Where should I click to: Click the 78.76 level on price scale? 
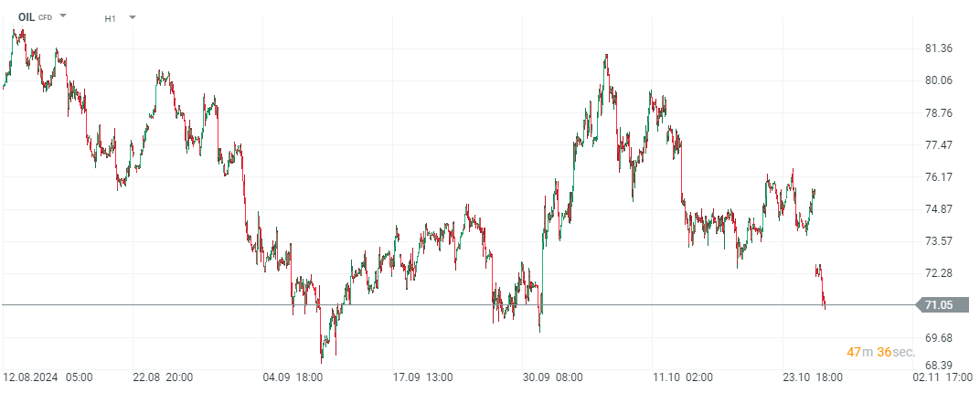click(940, 113)
